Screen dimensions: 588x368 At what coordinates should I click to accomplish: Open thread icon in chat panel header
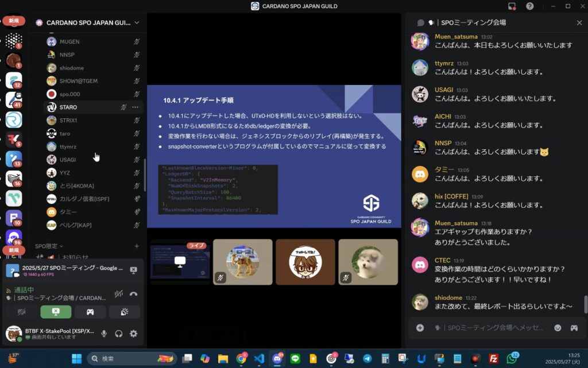click(421, 23)
